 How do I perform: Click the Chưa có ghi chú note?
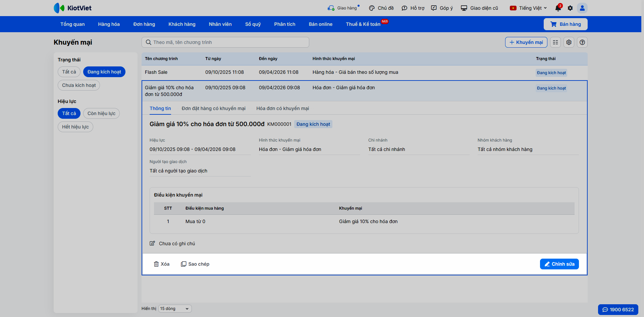click(x=177, y=244)
